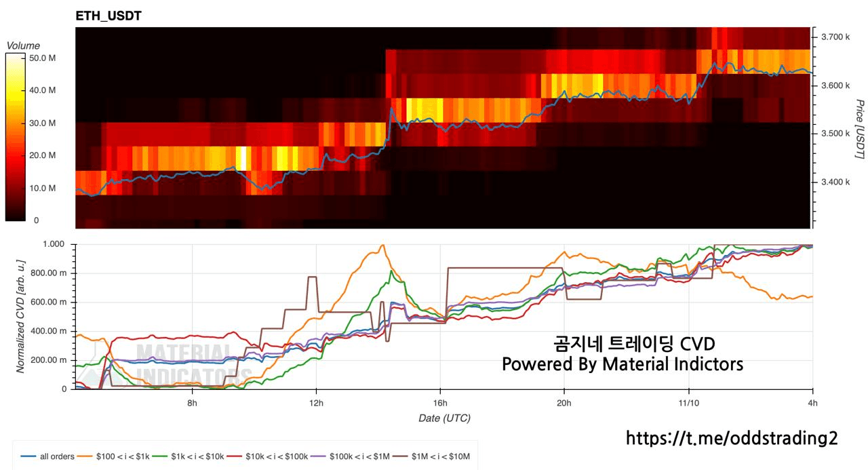Click the 12h tick on the date axis
This screenshot has height=470, width=868.
[317, 403]
